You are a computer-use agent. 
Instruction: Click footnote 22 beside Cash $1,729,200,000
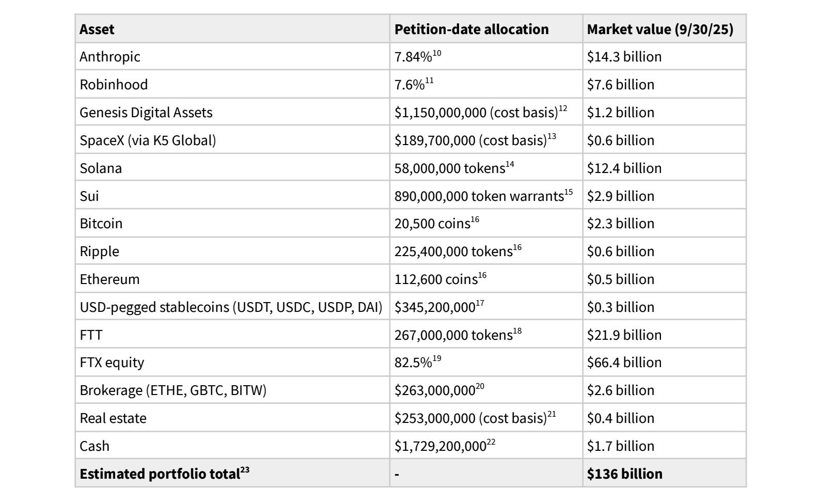tap(491, 443)
